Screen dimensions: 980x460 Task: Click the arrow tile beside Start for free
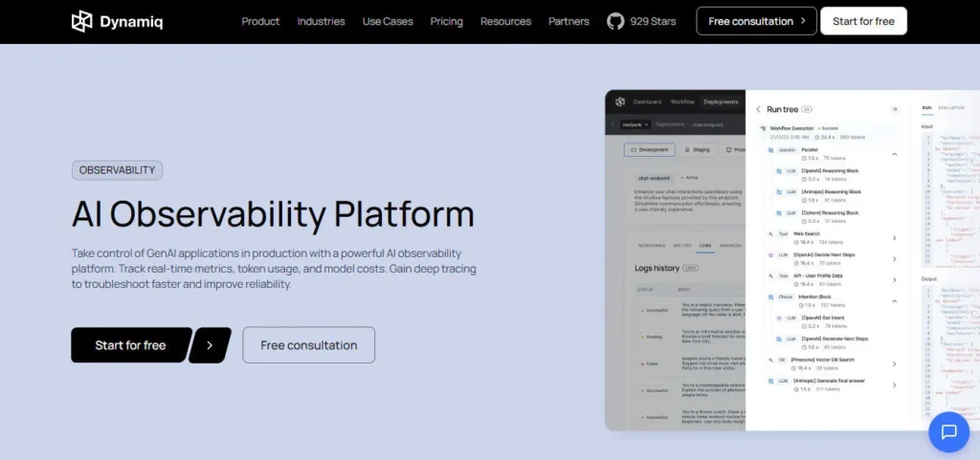coord(210,345)
